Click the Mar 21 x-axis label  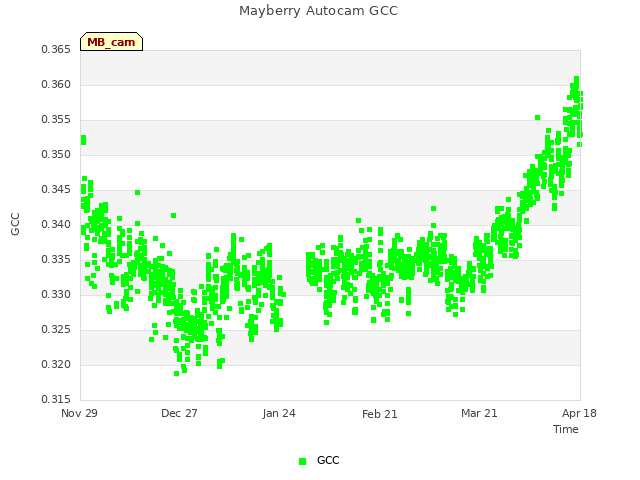click(479, 413)
